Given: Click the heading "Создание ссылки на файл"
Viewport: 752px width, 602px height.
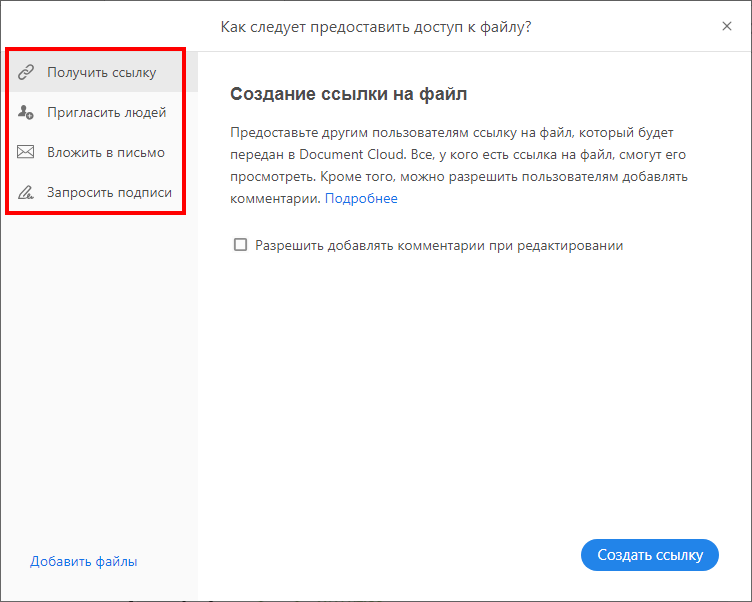Looking at the screenshot, I should point(349,95).
